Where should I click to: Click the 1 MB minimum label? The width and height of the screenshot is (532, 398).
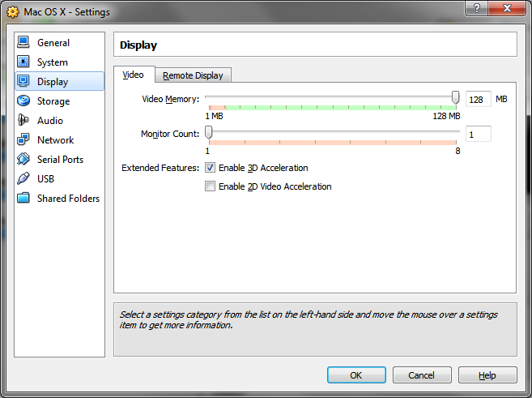point(214,116)
